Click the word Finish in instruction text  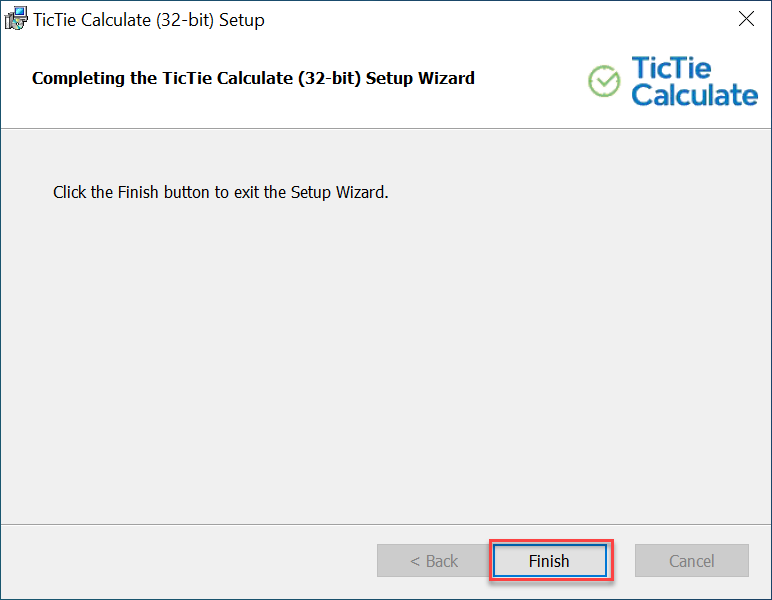click(x=138, y=192)
